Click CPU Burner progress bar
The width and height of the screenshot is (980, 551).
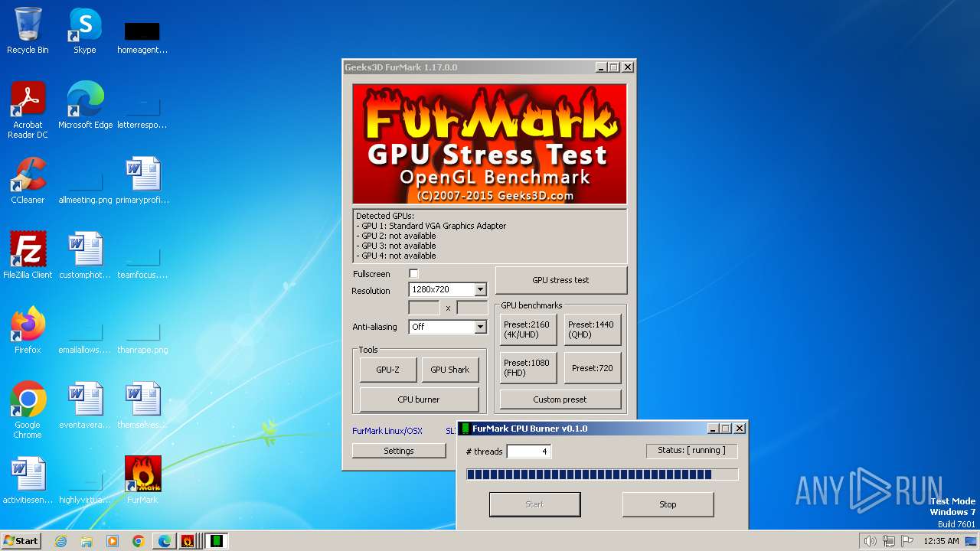tap(603, 474)
